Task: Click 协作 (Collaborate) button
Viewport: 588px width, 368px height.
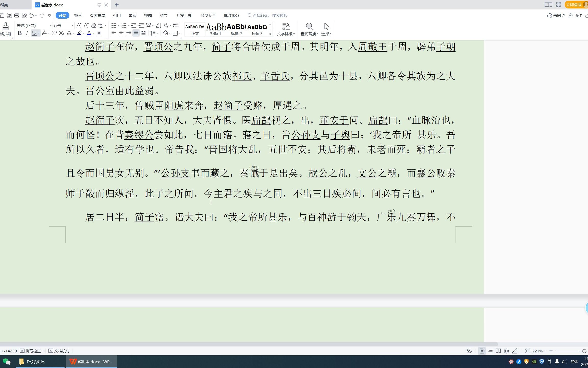Action: 576,15
